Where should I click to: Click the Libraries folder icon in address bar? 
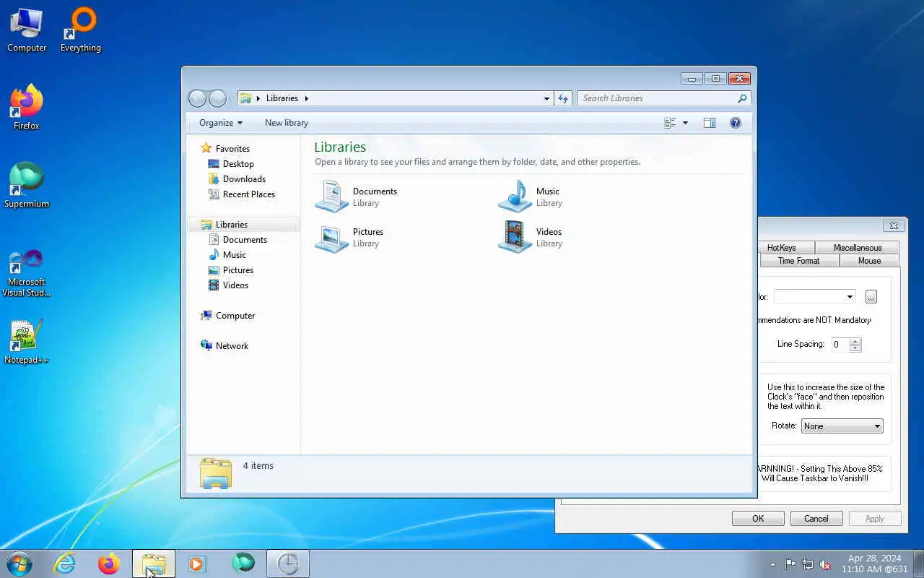point(245,98)
